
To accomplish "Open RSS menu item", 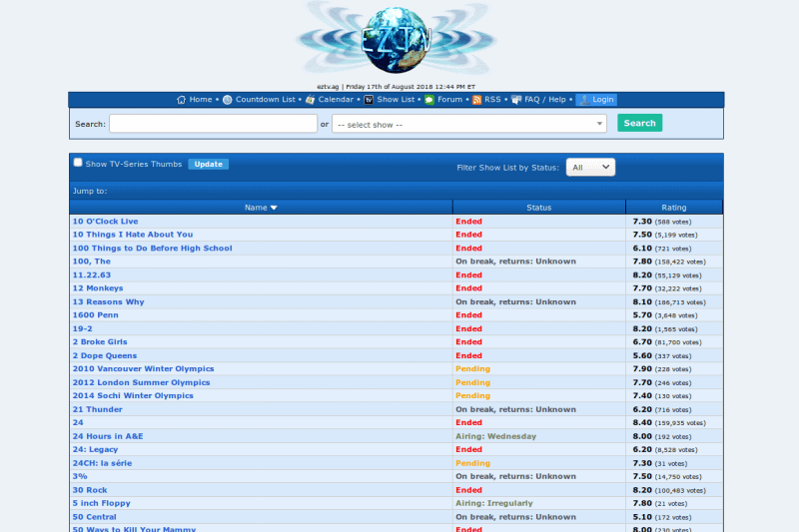I will click(492, 100).
